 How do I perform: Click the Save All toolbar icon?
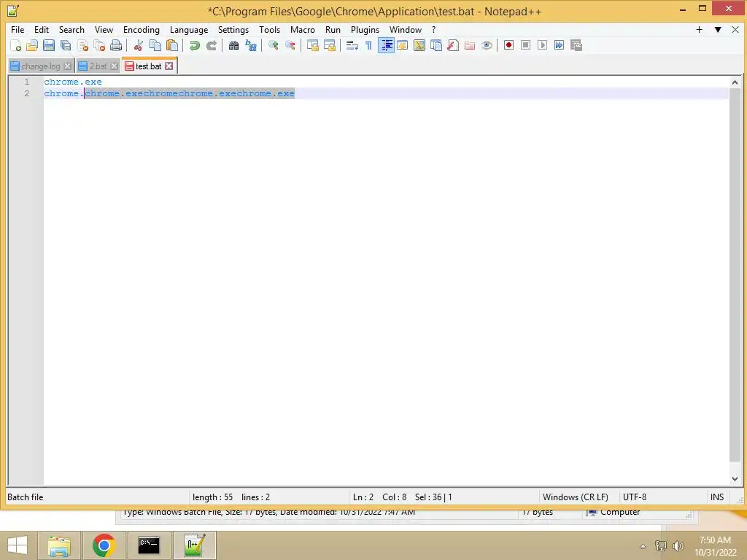coord(66,45)
